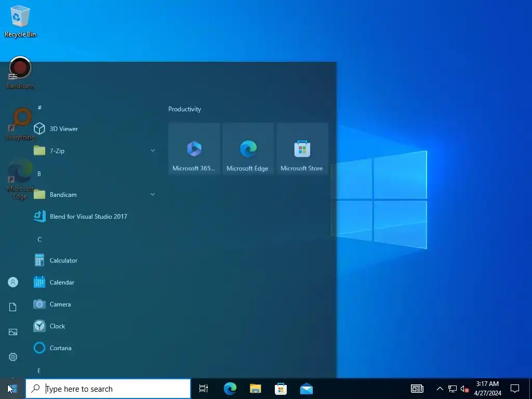
Task: Open the Microsoft Edge Start menu tile
Action: (x=248, y=149)
